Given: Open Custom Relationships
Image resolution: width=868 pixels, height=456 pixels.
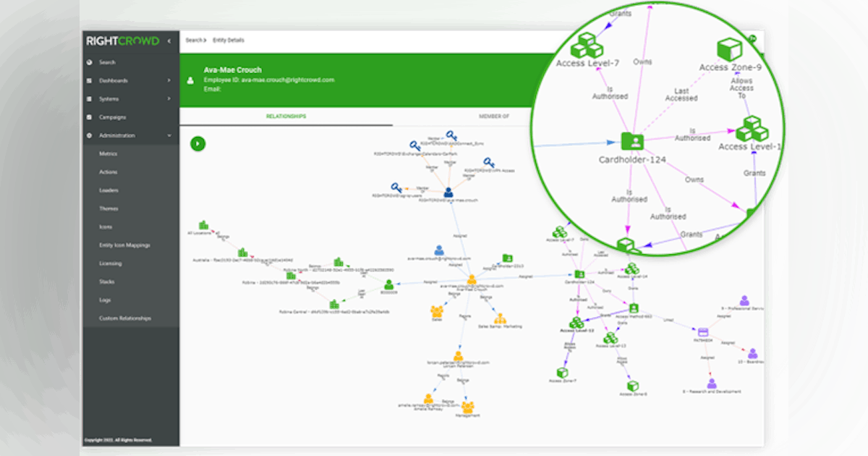Looking at the screenshot, I should coord(125,318).
